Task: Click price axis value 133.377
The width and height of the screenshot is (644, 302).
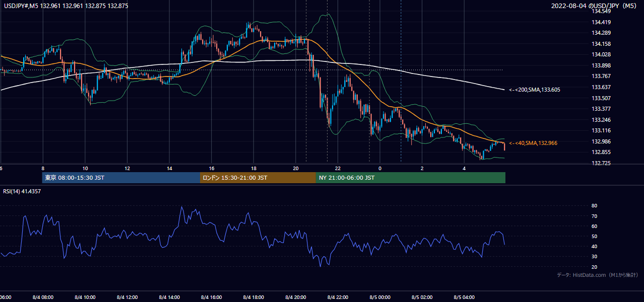Action: 601,109
